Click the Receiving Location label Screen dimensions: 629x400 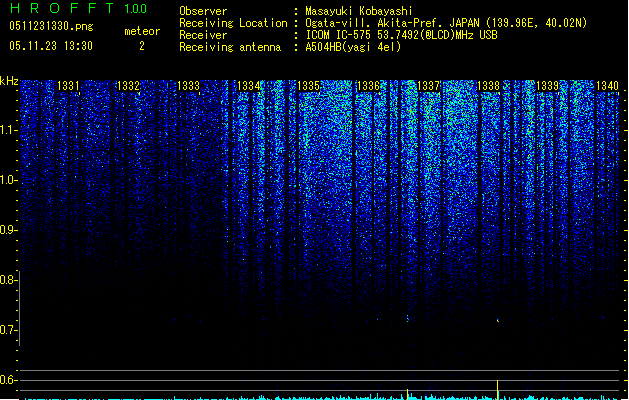[233, 23]
